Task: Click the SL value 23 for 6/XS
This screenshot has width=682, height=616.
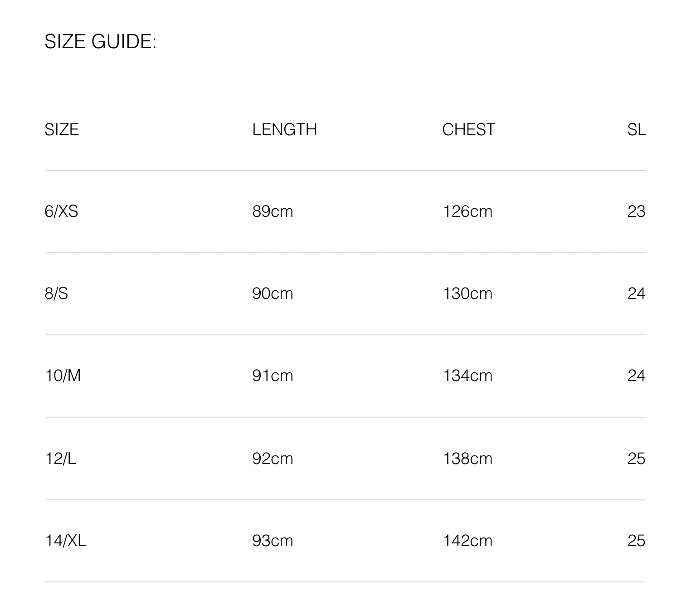Action: [x=636, y=211]
